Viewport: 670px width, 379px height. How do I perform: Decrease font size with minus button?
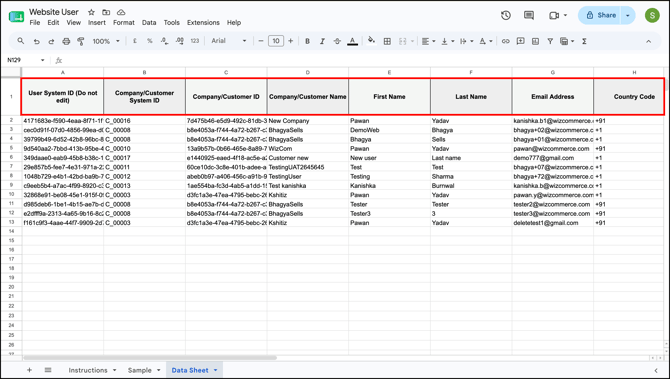coord(261,41)
